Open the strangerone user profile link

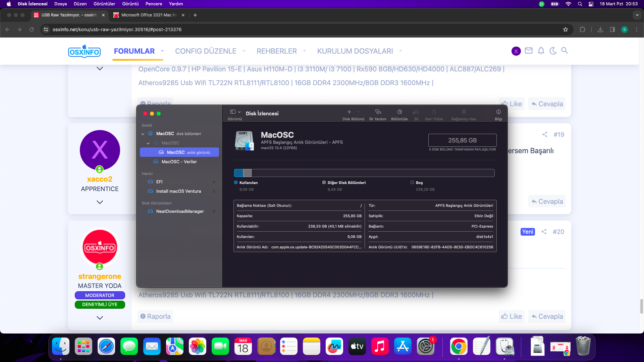coord(100,277)
